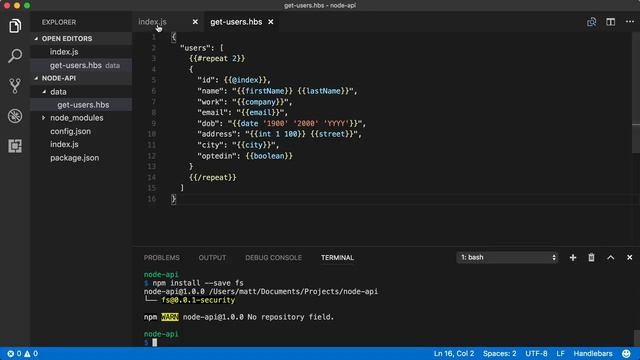Open index.js under Open Editors
This screenshot has height=360, width=640.
pyautogui.click(x=81, y=52)
